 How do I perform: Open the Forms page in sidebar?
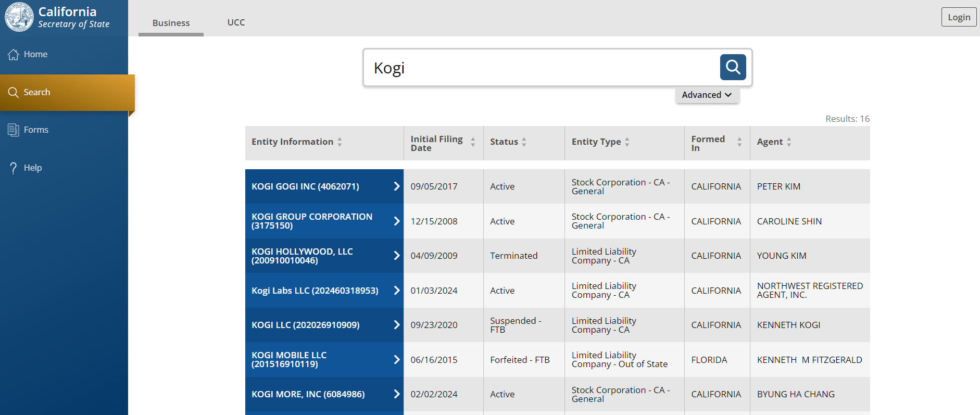pos(35,130)
